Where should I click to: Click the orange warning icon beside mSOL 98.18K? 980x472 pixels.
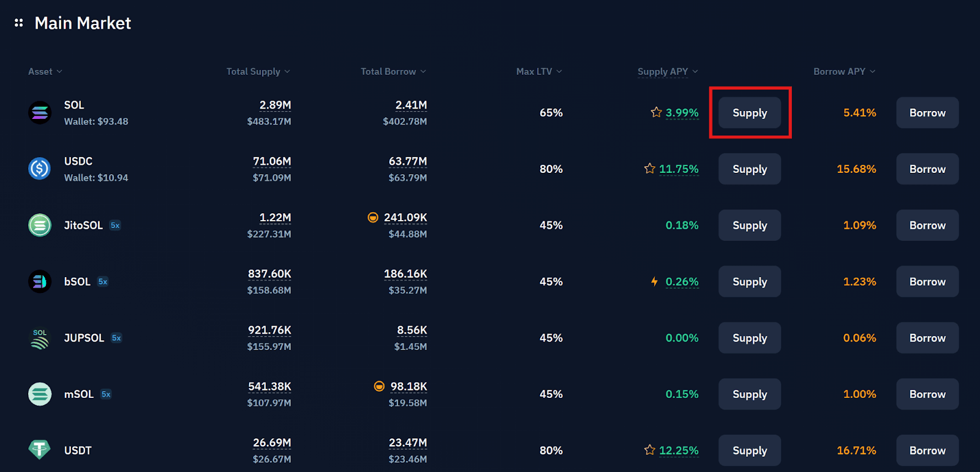tap(379, 386)
